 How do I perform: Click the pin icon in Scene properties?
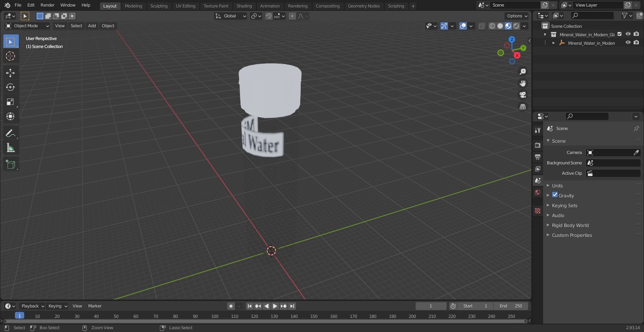click(x=636, y=128)
